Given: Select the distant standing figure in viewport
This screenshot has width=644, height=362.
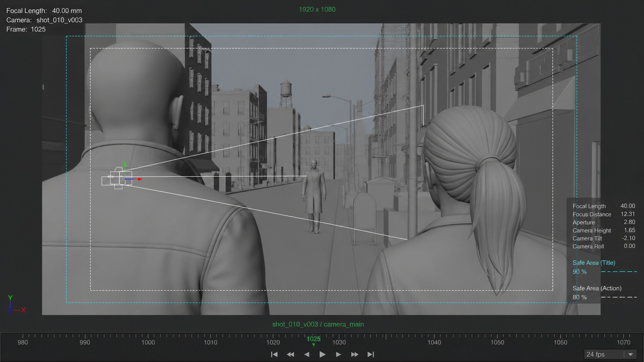Looking at the screenshot, I should (x=314, y=196).
